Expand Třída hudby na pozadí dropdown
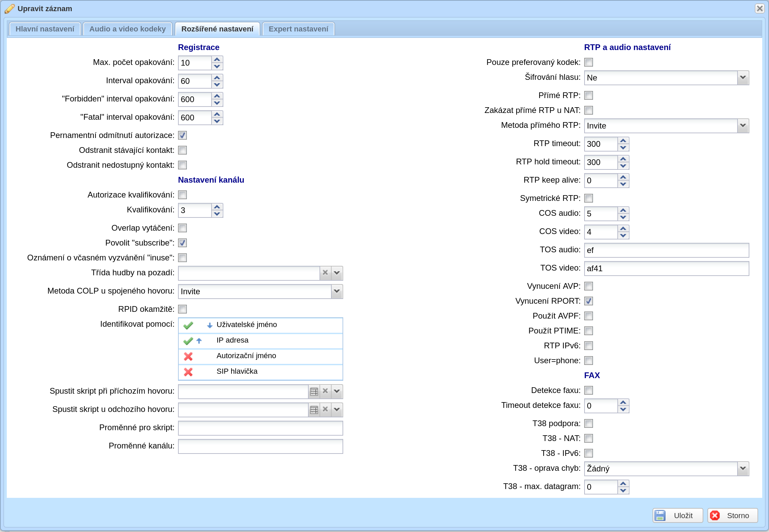This screenshot has height=532, width=769. pos(337,273)
